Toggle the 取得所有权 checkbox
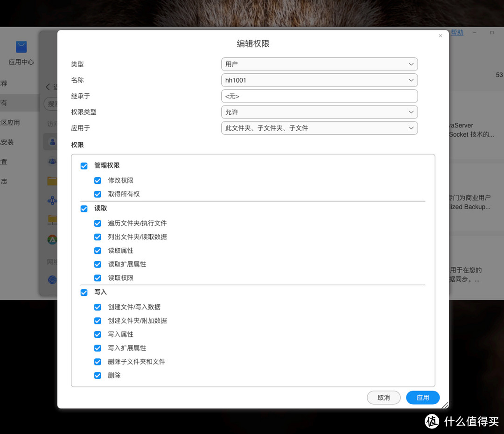The width and height of the screenshot is (504, 434). pos(98,194)
